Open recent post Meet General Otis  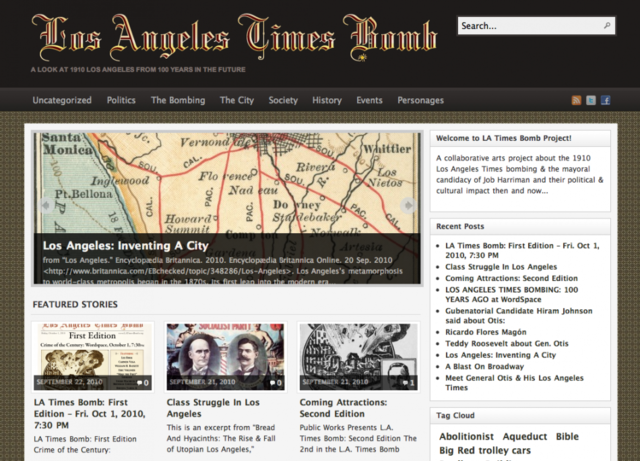pos(514,383)
